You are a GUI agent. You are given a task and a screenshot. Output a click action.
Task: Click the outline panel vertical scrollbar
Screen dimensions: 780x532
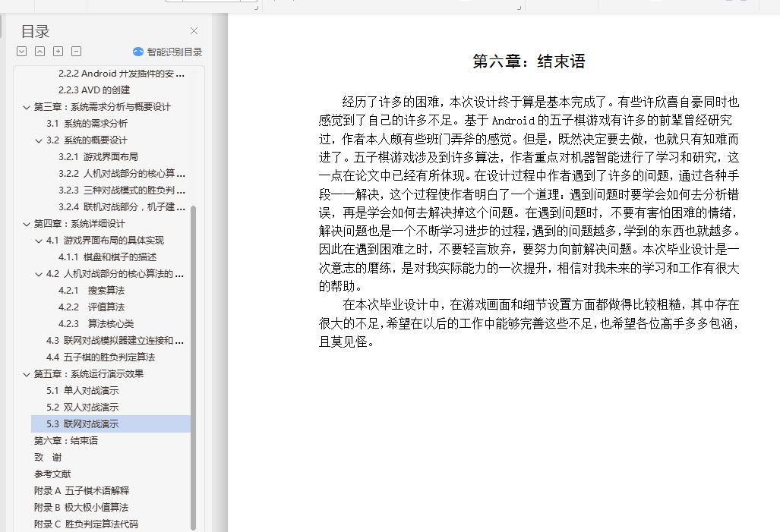[194, 368]
